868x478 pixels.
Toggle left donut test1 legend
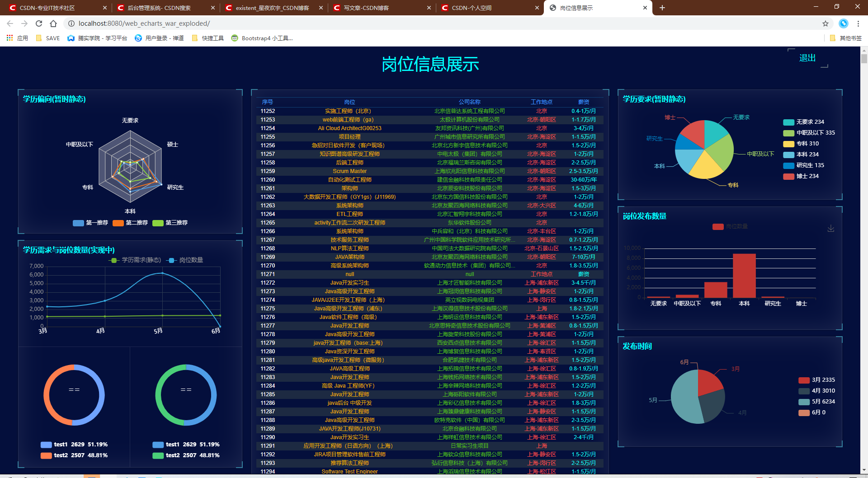(x=74, y=445)
